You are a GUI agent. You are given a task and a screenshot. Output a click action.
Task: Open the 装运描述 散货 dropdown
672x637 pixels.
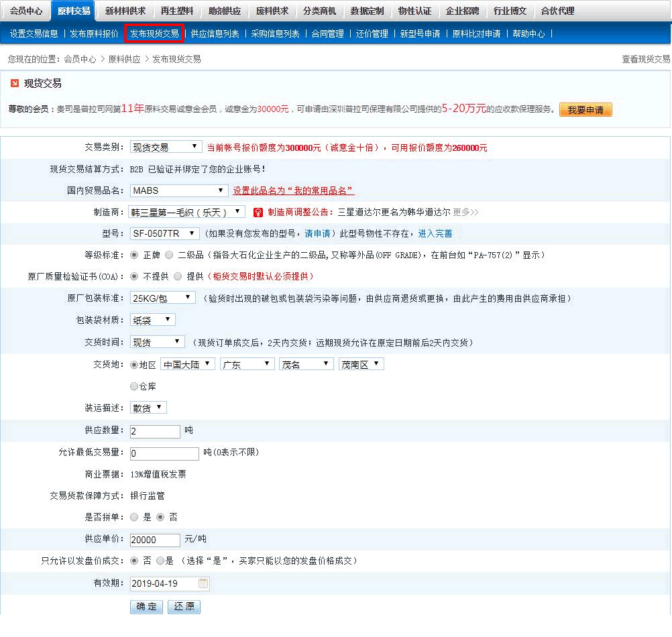(x=148, y=408)
